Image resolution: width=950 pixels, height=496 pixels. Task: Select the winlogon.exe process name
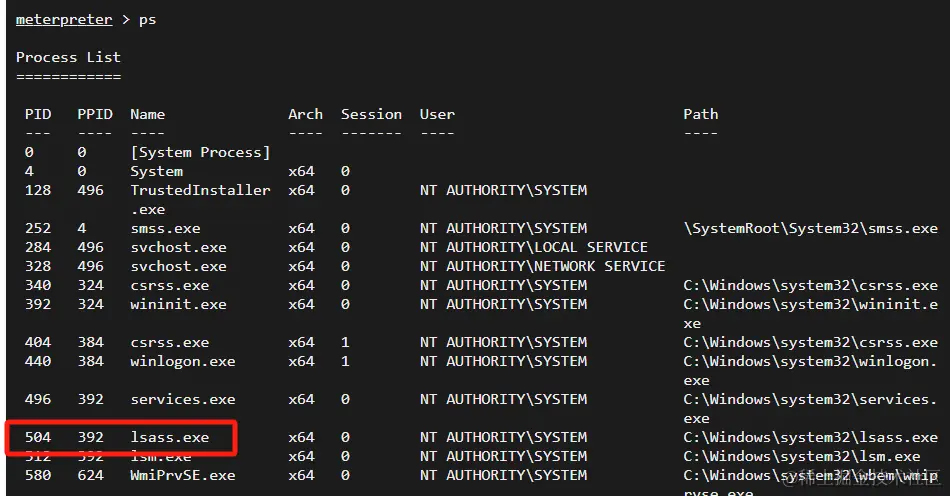183,361
